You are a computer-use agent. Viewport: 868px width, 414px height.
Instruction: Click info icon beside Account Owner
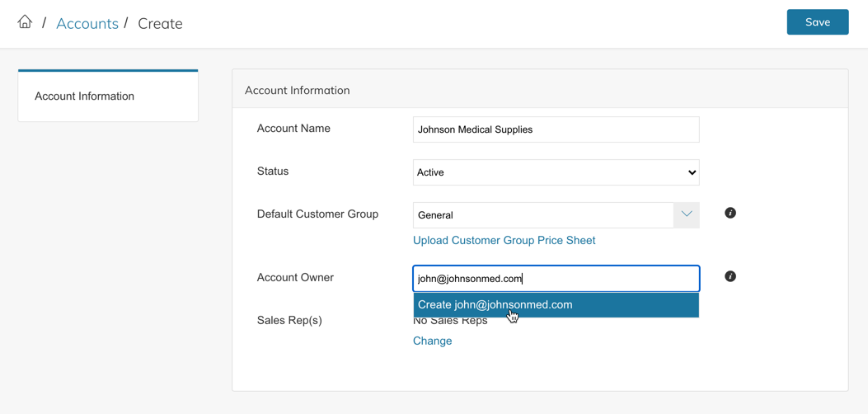[730, 276]
